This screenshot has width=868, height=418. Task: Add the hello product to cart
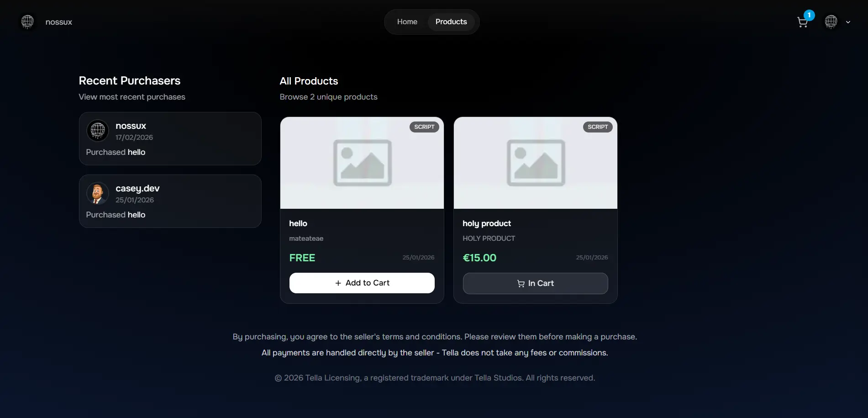pos(362,283)
